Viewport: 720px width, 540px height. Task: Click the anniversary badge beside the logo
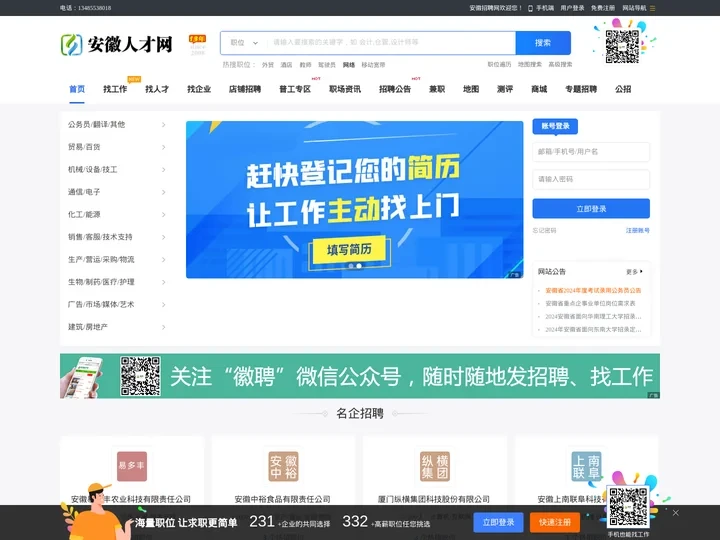point(197,45)
